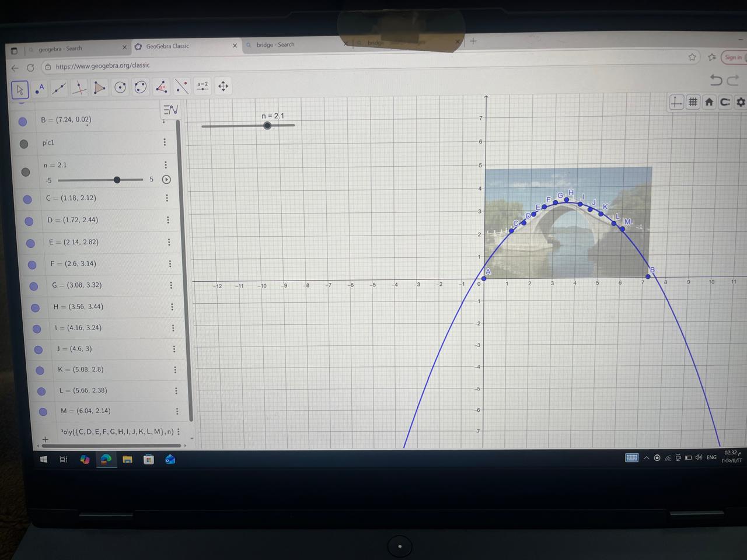Select the Move Graphics View tool
This screenshot has height=560, width=747.
223,86
